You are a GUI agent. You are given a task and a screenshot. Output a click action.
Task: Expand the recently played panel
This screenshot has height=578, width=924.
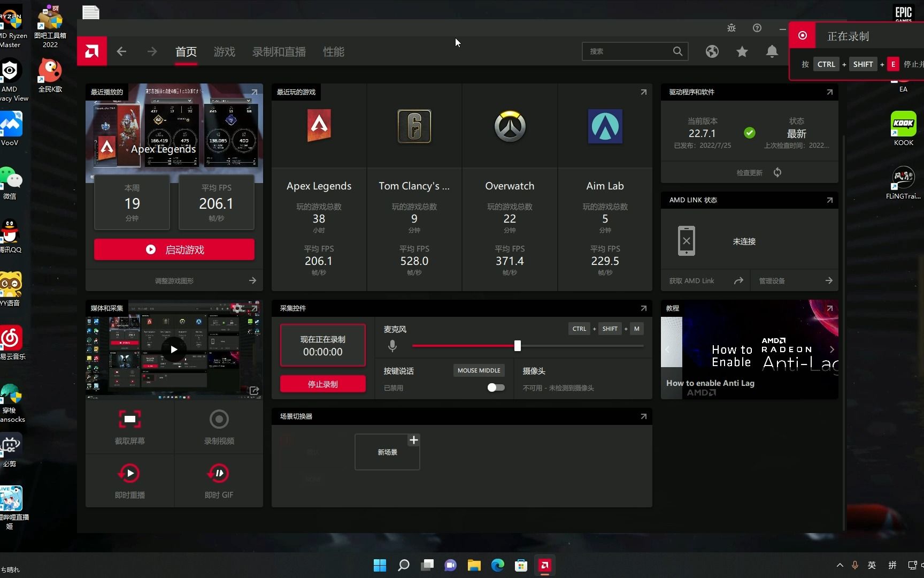254,92
